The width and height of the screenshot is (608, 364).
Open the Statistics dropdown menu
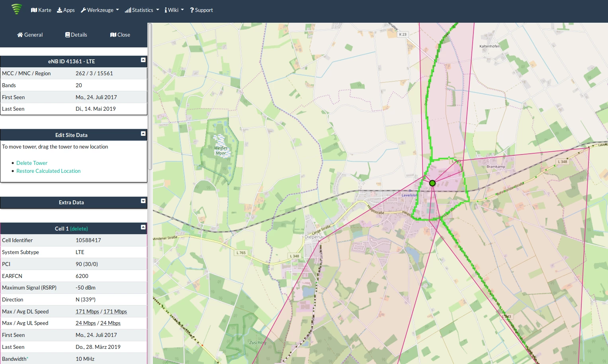click(x=142, y=10)
